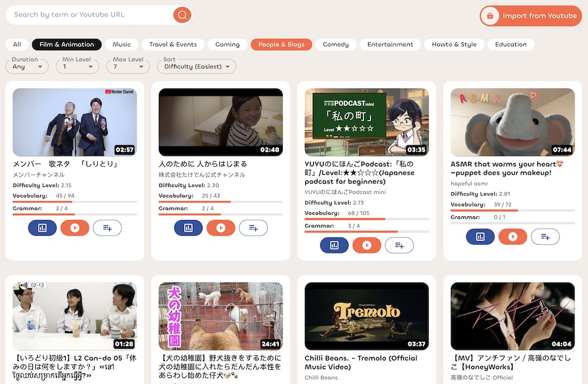Toggle the Gaming category filter
The image size is (588, 384).
228,44
